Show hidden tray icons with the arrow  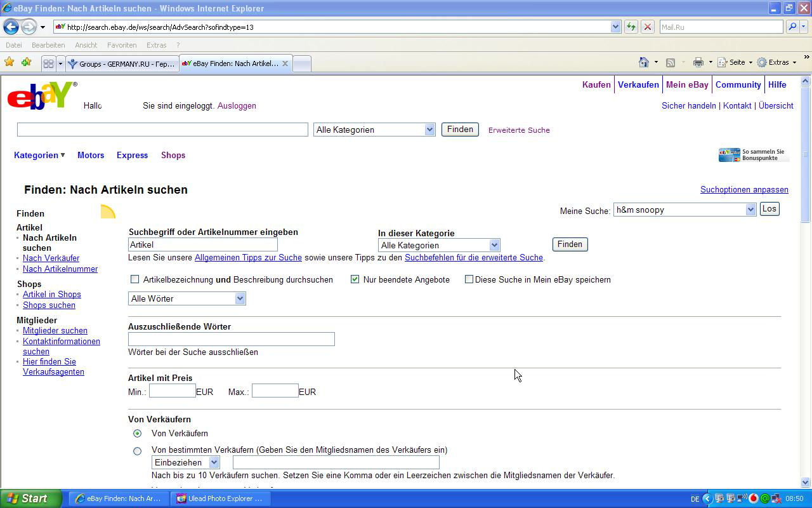coord(707,498)
